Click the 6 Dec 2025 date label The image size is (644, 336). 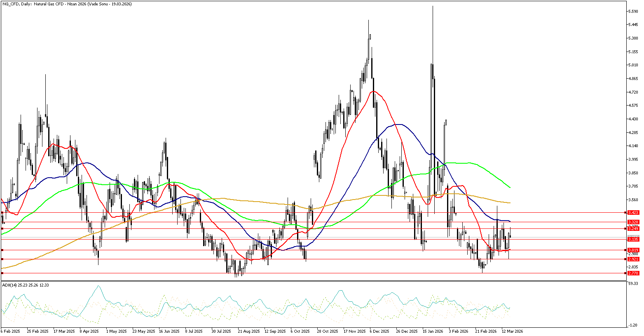coord(379,331)
